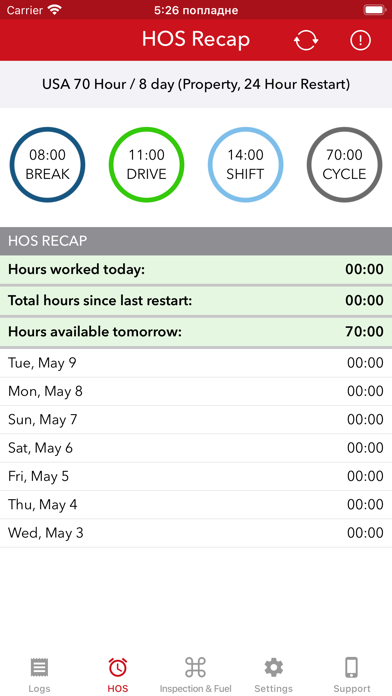Tap the Wi-Fi status bar icon

pyautogui.click(x=54, y=10)
